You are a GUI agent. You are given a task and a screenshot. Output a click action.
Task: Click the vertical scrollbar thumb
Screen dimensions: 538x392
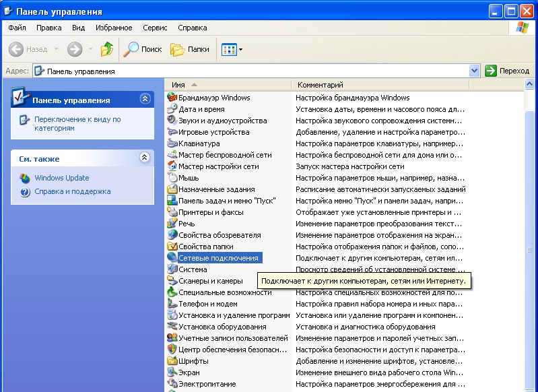[529, 250]
